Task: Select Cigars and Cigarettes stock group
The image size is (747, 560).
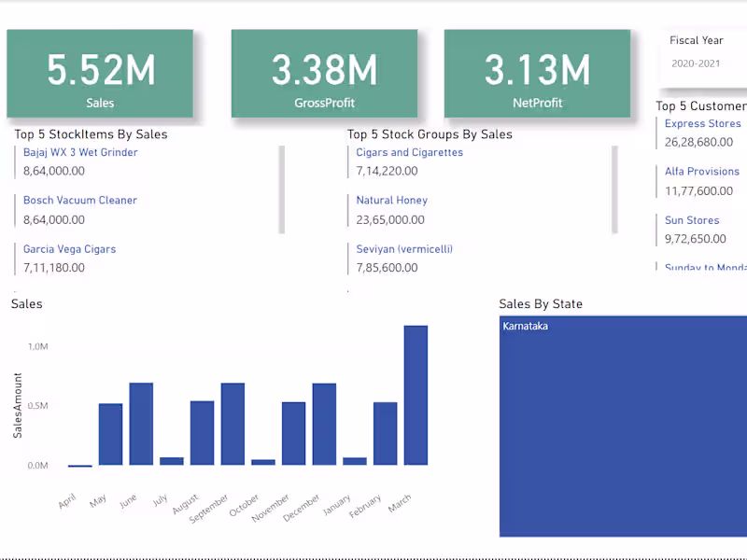Action: (409, 152)
